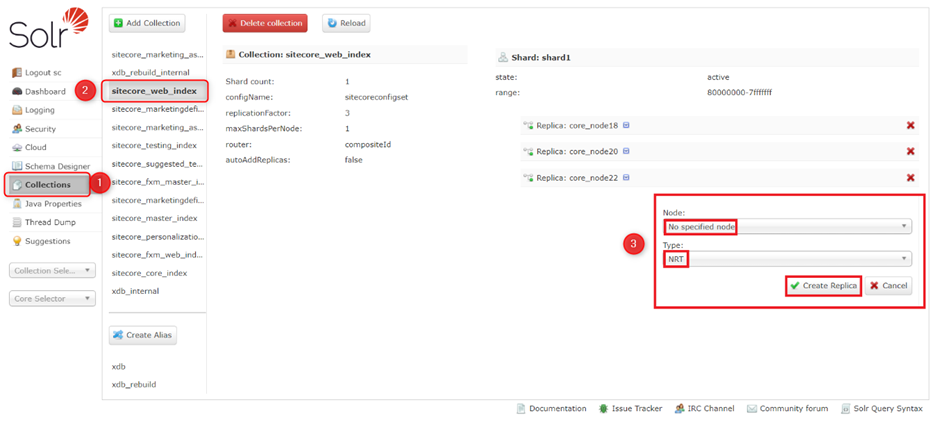Select the sitecore_fxm_web_ind... collection

click(158, 255)
